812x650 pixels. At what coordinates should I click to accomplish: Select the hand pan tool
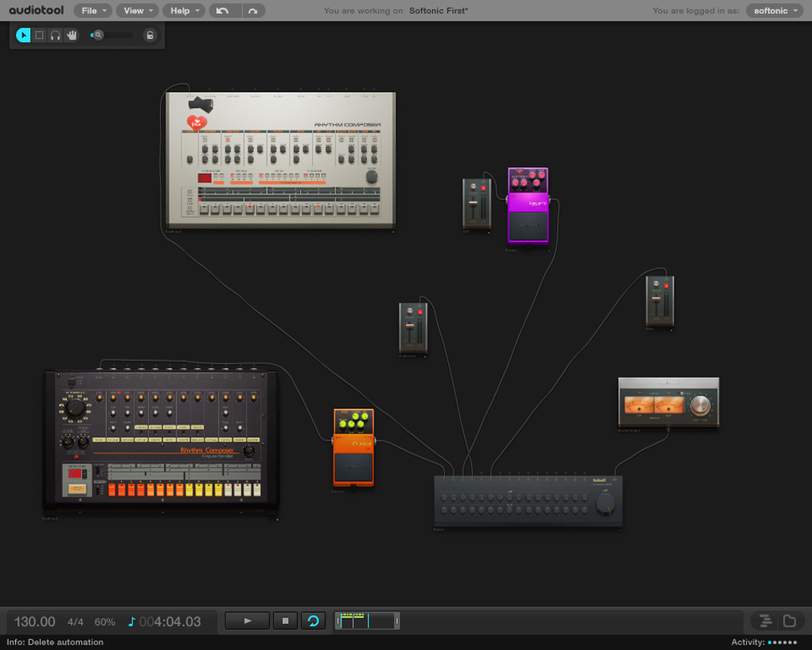(72, 35)
